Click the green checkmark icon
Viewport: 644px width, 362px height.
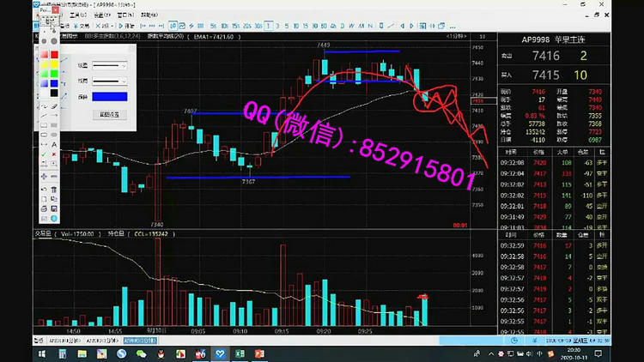(x=44, y=155)
